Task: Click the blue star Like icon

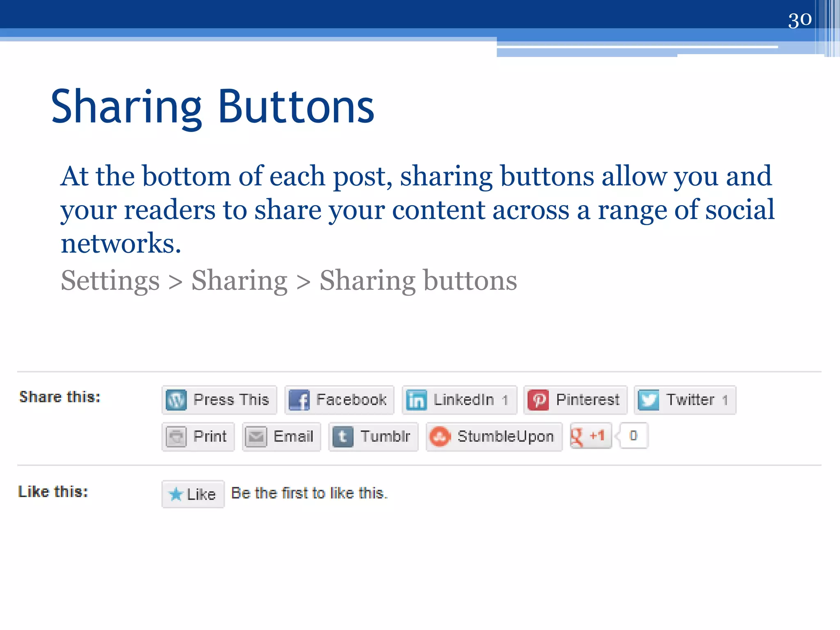Action: tap(176, 494)
